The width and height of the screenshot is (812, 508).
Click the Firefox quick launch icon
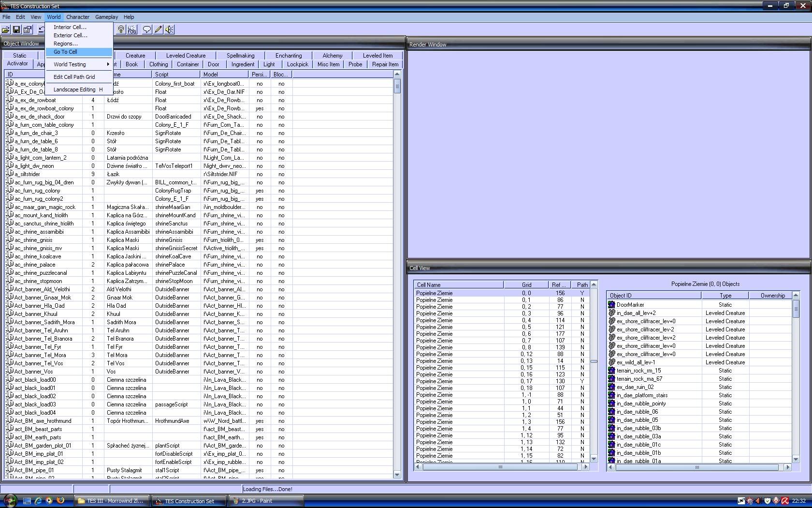pyautogui.click(x=60, y=501)
